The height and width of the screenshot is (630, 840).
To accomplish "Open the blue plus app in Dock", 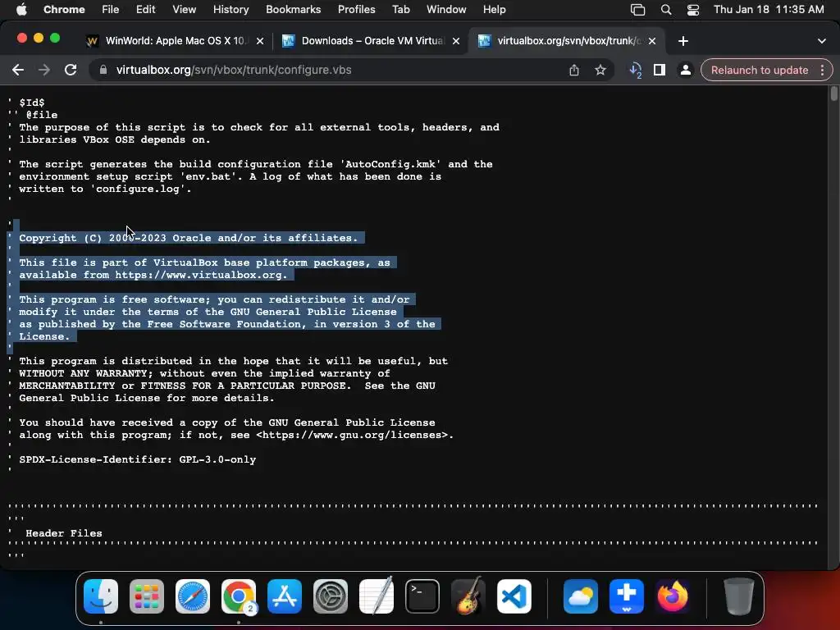I will pyautogui.click(x=626, y=596).
